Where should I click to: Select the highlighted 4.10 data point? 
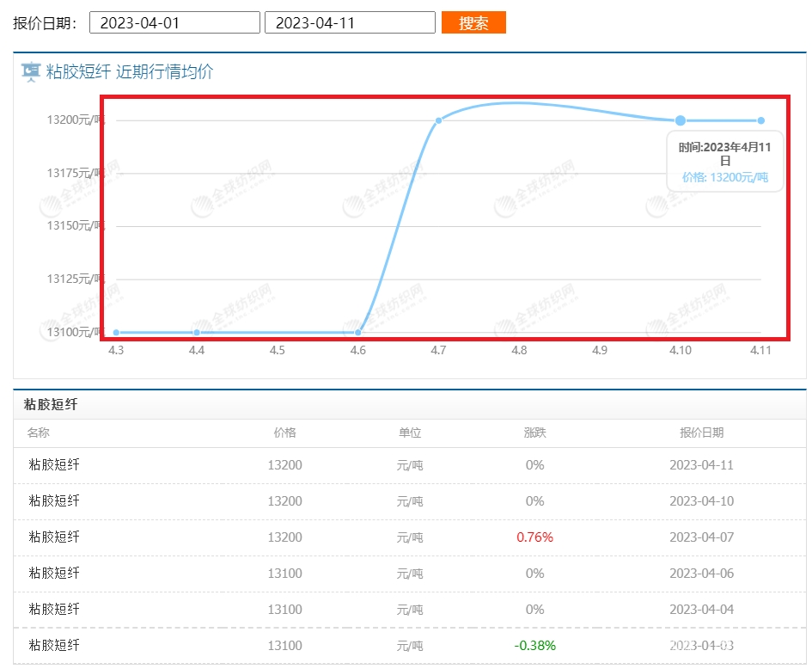[681, 120]
